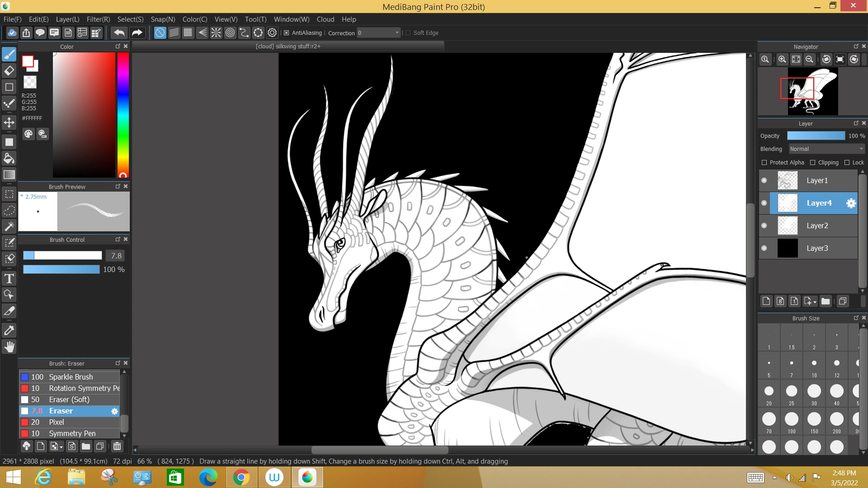Select the Hand pan tool
The height and width of the screenshot is (488, 868).
[9, 347]
